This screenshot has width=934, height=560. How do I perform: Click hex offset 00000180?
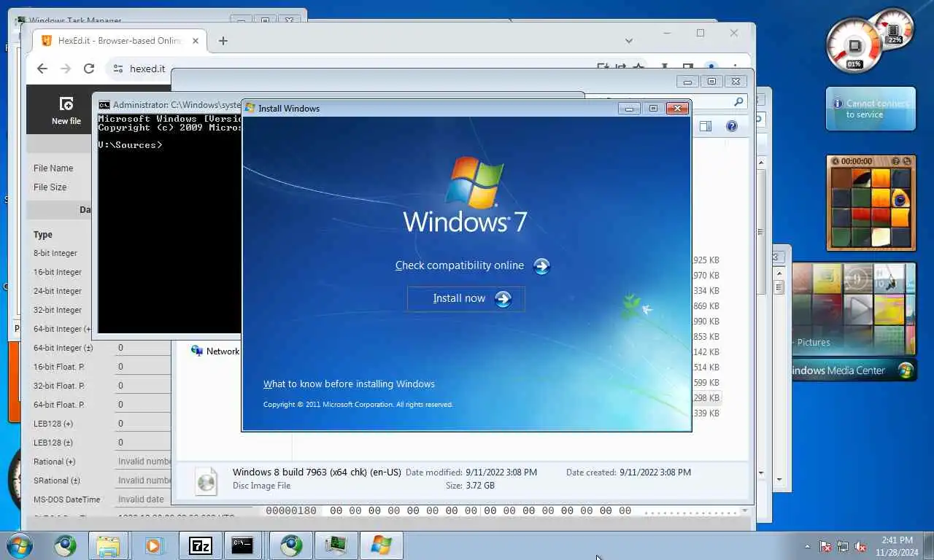pos(291,511)
